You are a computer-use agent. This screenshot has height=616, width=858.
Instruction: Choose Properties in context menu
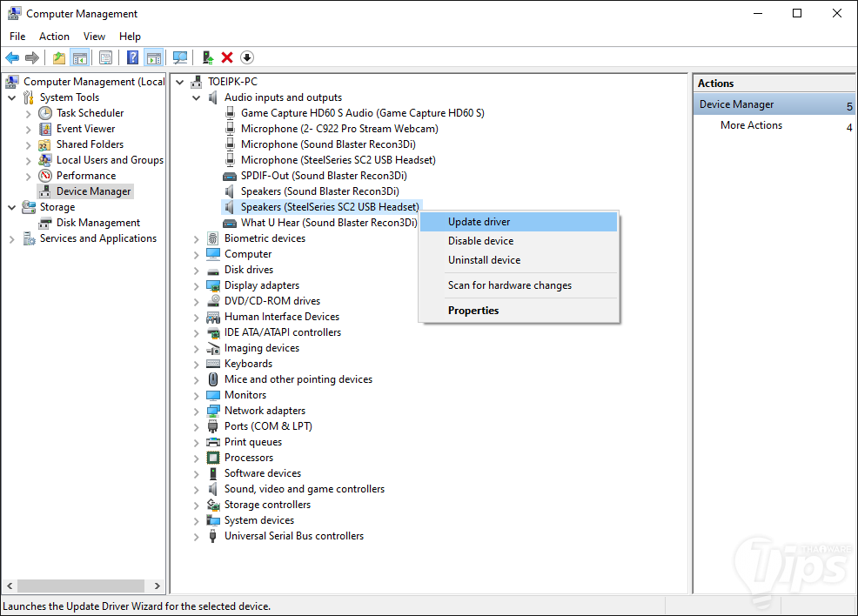pyautogui.click(x=519, y=311)
